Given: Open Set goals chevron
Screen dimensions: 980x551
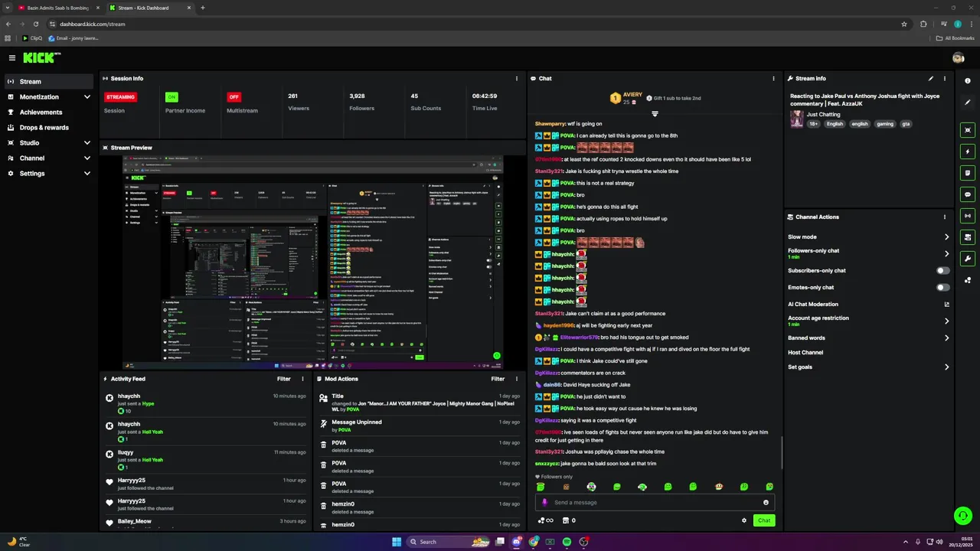Looking at the screenshot, I should pyautogui.click(x=946, y=367).
